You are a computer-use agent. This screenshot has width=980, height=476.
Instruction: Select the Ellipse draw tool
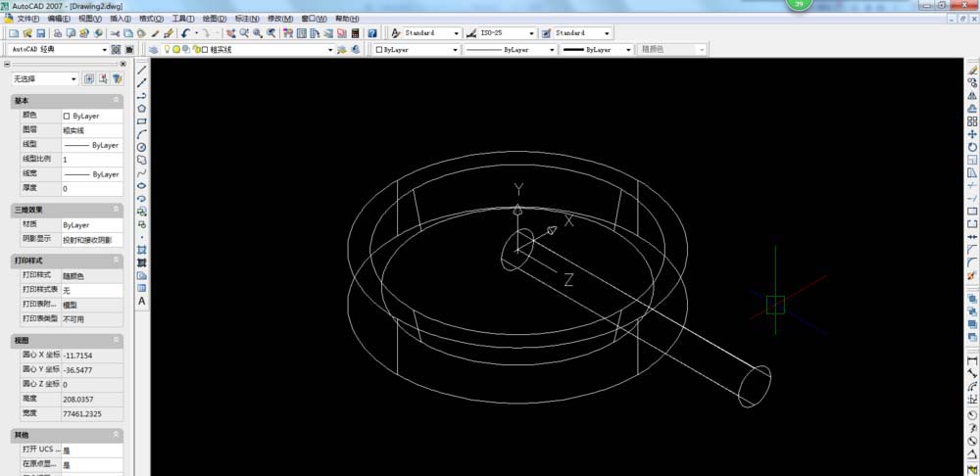pyautogui.click(x=142, y=185)
